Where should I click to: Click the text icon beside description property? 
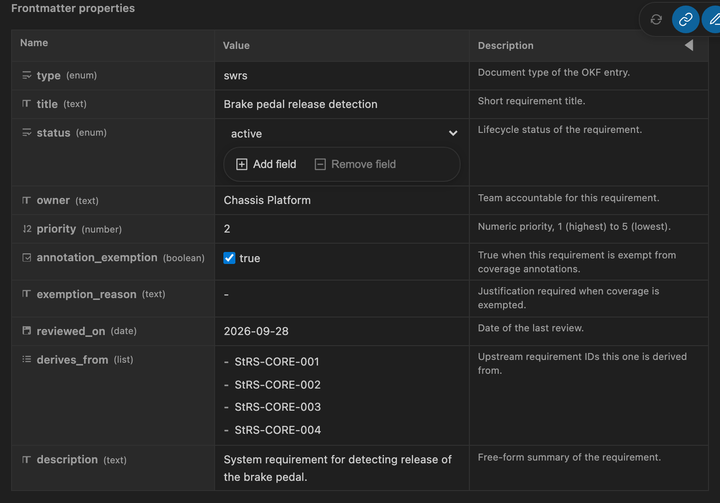tap(27, 459)
